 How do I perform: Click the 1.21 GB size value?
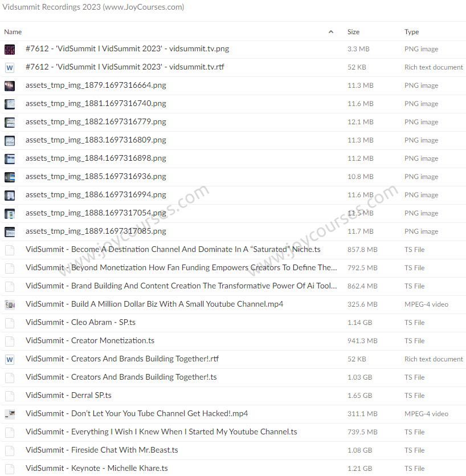[360, 468]
